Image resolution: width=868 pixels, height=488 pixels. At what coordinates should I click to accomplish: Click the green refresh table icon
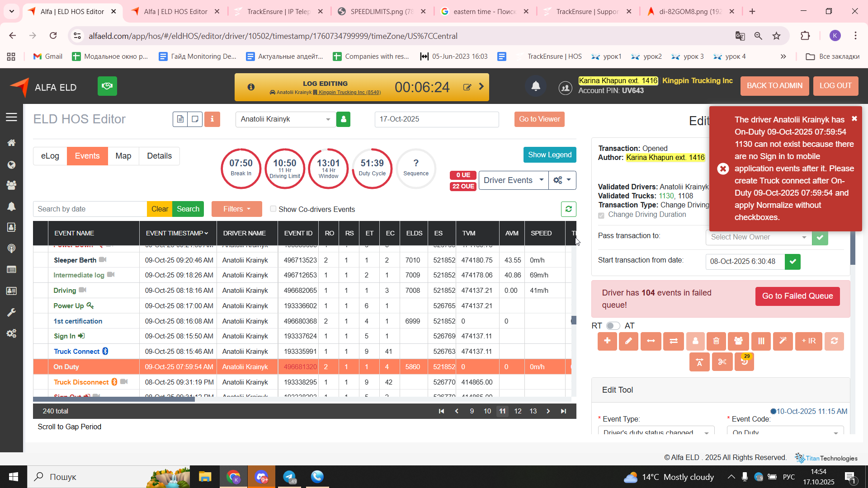coord(568,209)
